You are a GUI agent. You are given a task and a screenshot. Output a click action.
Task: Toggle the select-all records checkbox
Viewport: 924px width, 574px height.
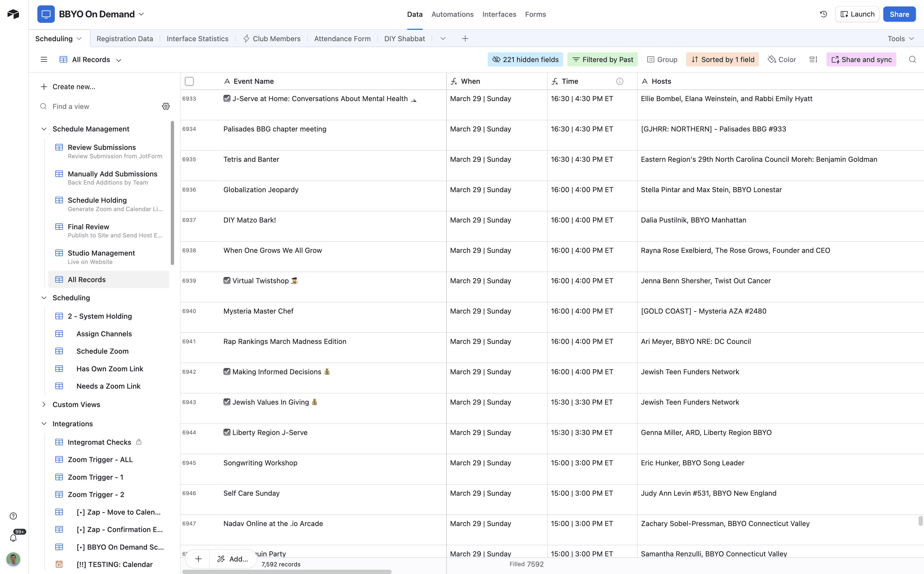click(x=189, y=81)
